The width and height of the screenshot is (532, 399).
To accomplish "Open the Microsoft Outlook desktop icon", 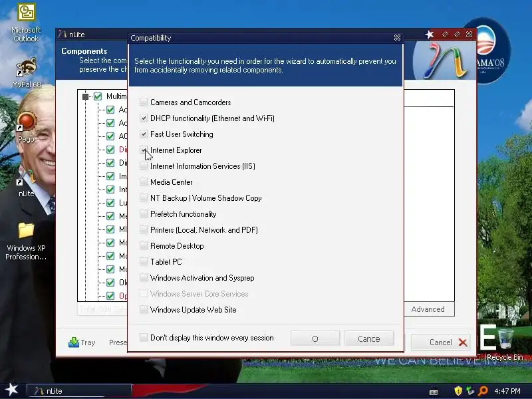I will coord(26,23).
